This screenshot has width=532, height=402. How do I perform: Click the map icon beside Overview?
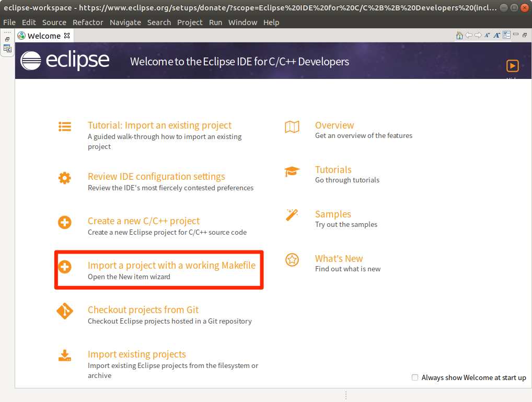coord(292,127)
